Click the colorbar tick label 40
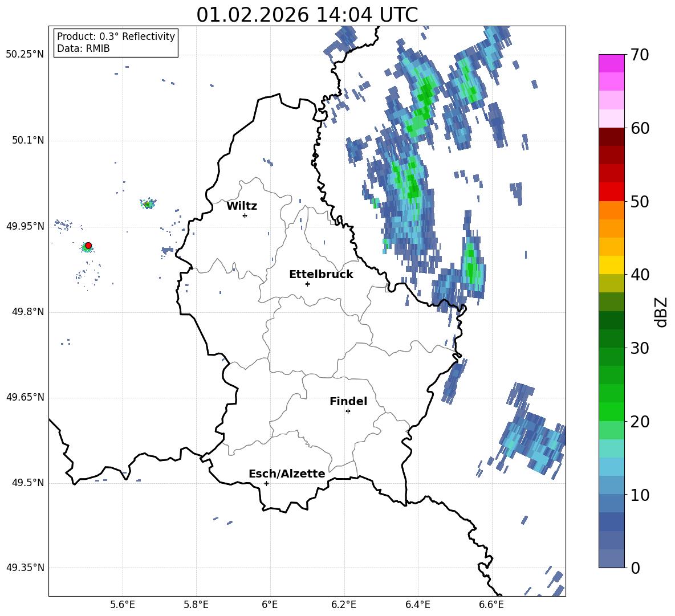 (x=640, y=275)
